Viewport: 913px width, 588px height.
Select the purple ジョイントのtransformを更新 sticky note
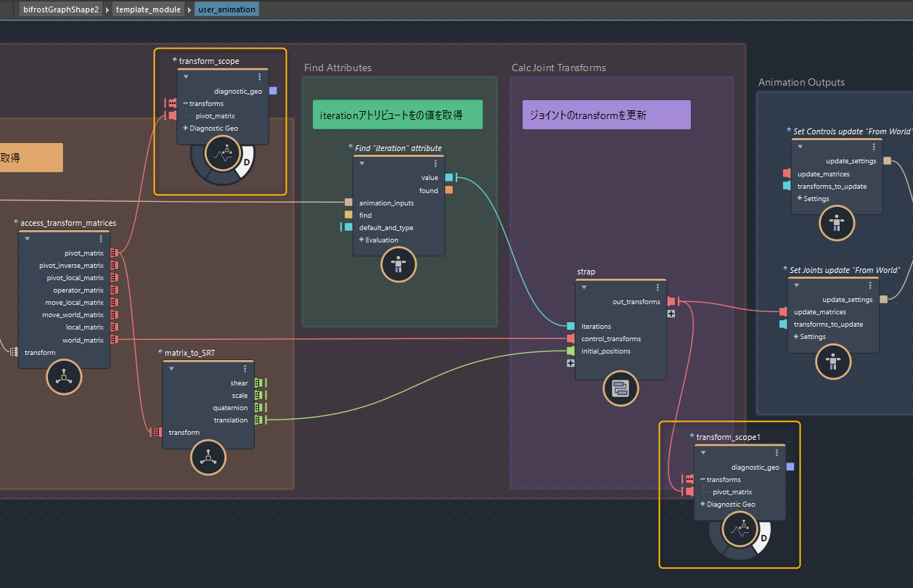(606, 115)
